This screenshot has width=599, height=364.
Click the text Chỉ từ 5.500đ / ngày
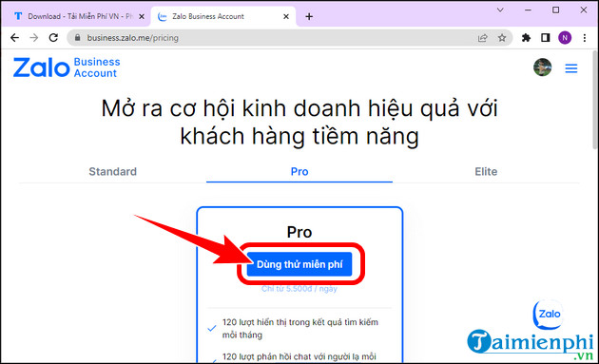click(x=299, y=289)
